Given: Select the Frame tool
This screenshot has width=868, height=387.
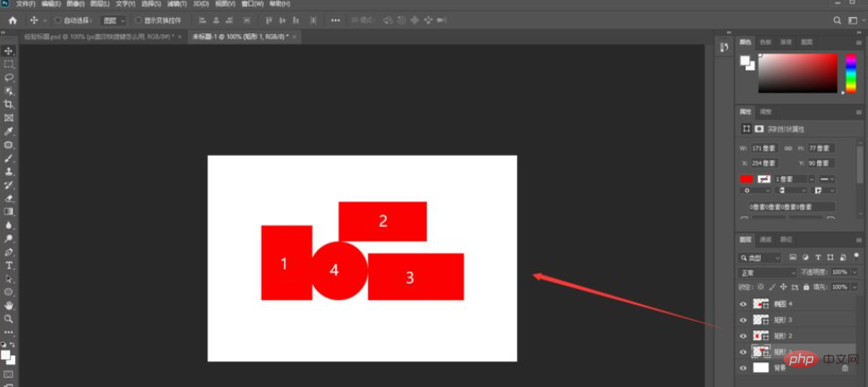Looking at the screenshot, I should click(x=9, y=118).
